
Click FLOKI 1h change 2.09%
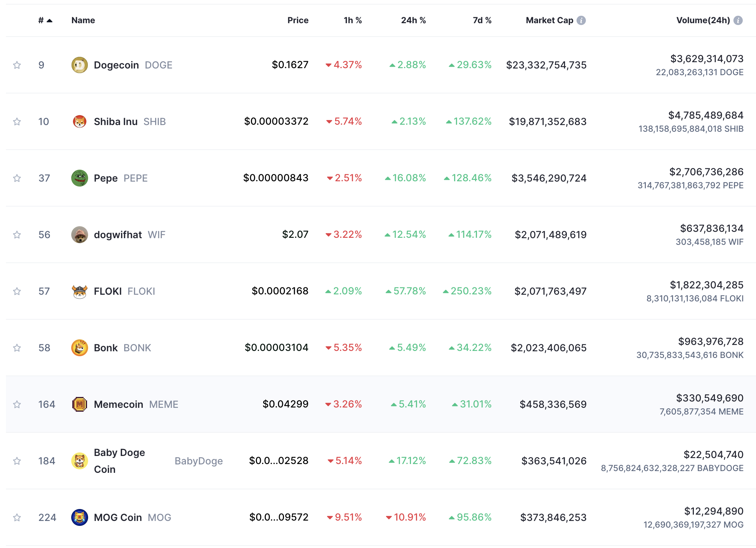coord(344,291)
